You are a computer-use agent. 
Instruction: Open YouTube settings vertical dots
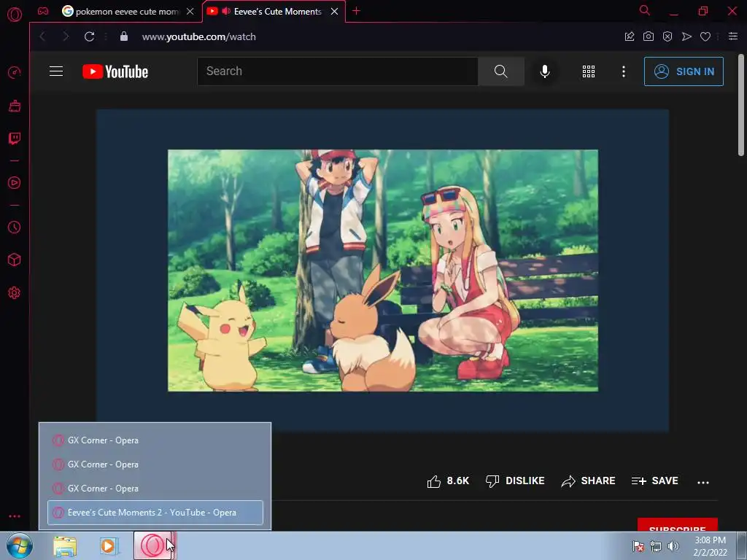(x=624, y=71)
